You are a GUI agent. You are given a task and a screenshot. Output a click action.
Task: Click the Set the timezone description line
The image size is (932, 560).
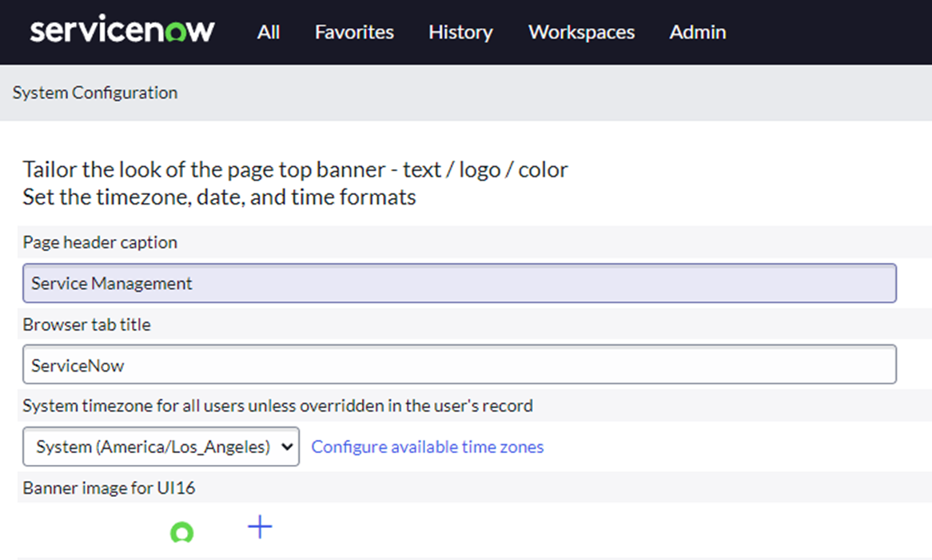[219, 197]
